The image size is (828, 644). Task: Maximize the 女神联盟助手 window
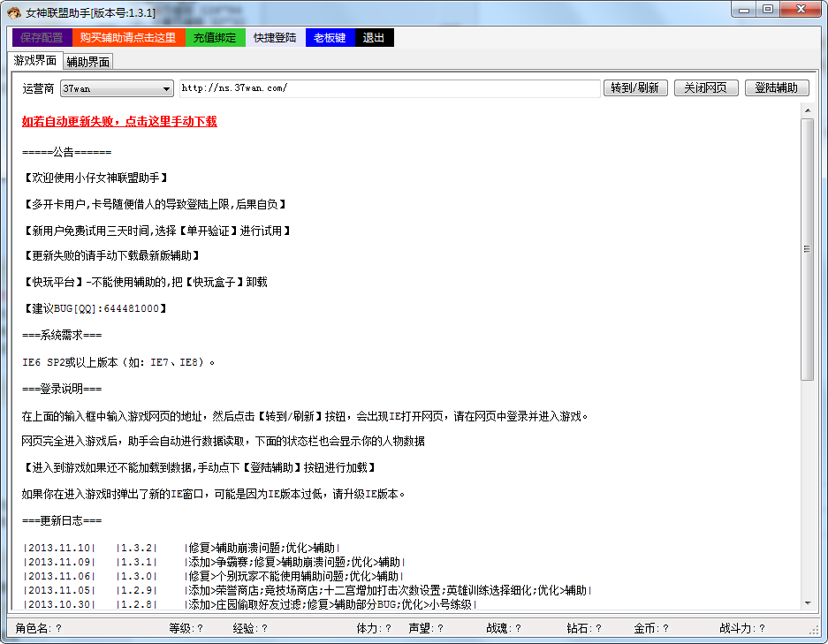(768, 10)
